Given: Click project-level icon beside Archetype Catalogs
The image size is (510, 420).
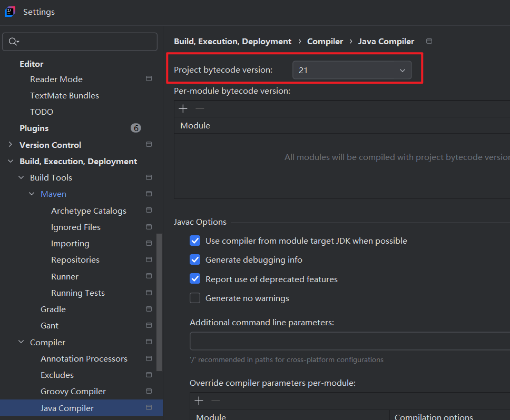Looking at the screenshot, I should [x=149, y=210].
